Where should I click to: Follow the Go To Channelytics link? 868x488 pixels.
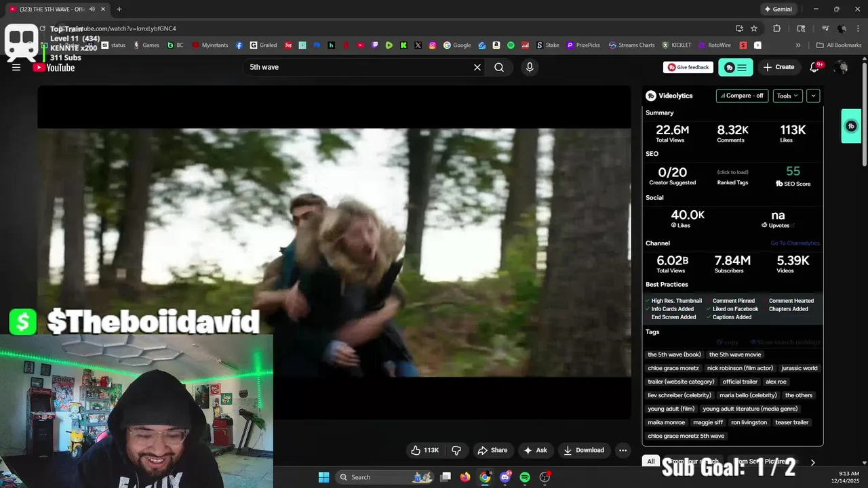coord(795,243)
